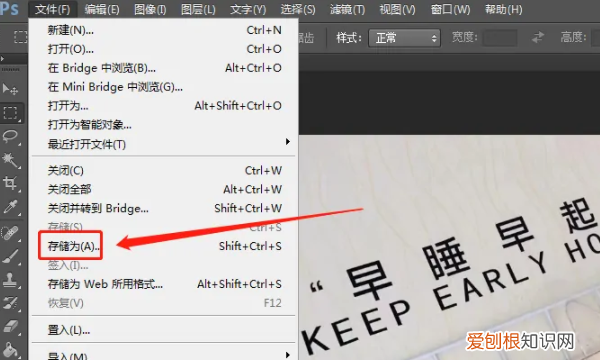This screenshot has width=600, height=360.
Task: Select the Paint Bucket tool
Action: [10, 350]
